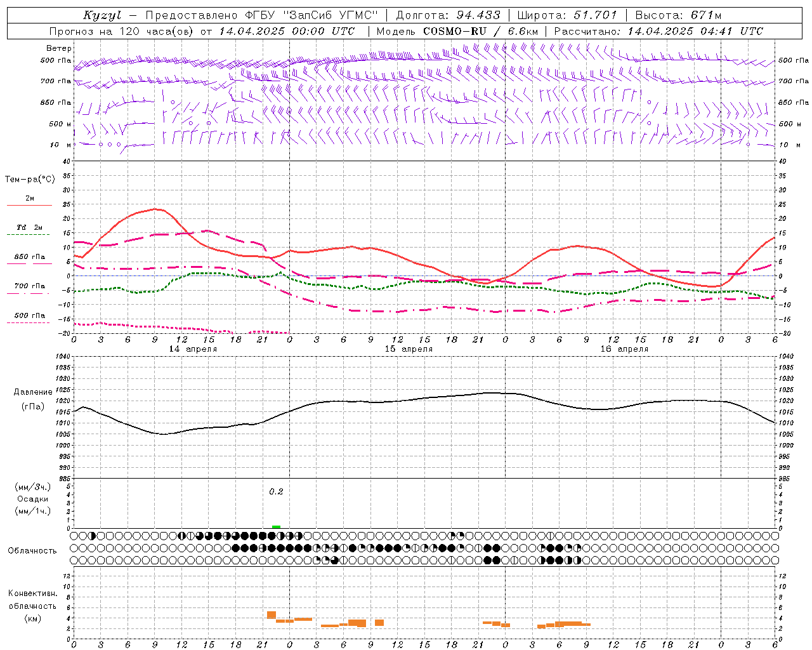
Task: Click the '(гПа)' unit under Давление
Action: [33, 407]
